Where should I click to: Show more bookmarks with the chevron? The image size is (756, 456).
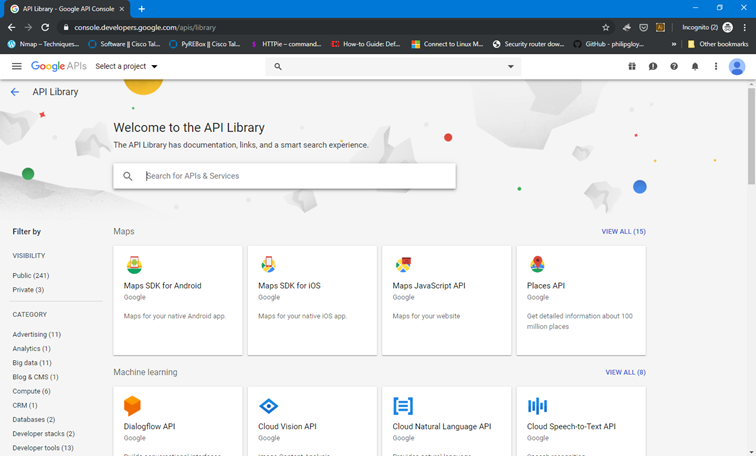coord(674,44)
